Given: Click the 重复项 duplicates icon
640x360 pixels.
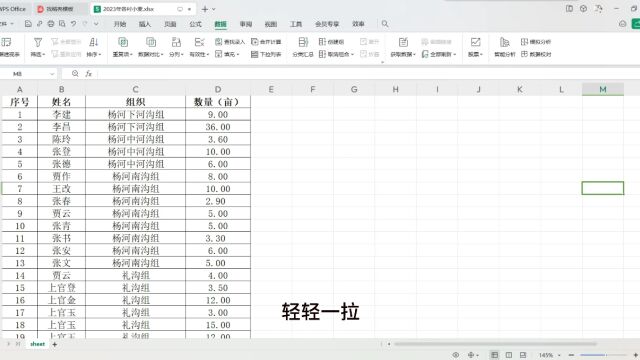Looking at the screenshot, I should click(123, 42).
